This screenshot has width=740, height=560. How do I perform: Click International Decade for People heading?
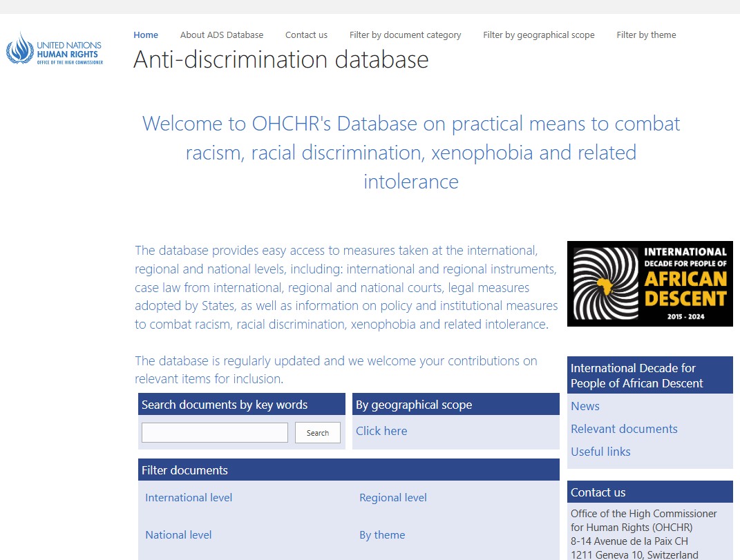tap(636, 376)
